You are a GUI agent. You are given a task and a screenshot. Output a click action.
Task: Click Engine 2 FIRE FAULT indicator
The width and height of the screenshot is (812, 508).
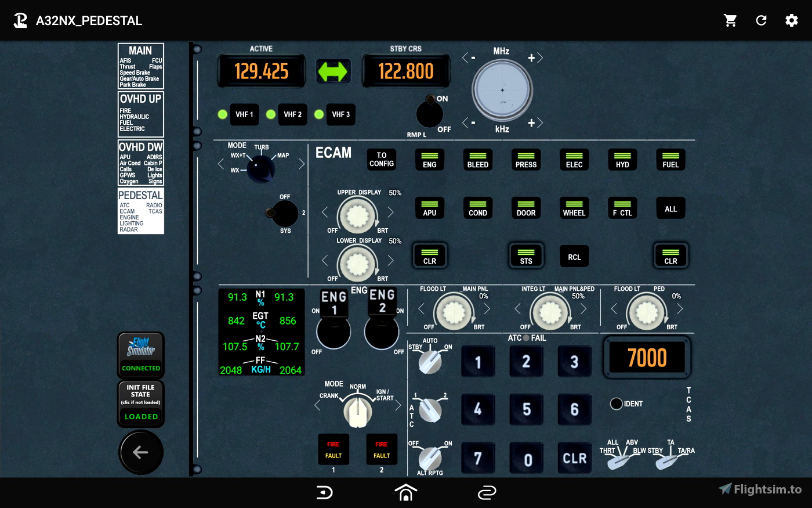coord(382,449)
